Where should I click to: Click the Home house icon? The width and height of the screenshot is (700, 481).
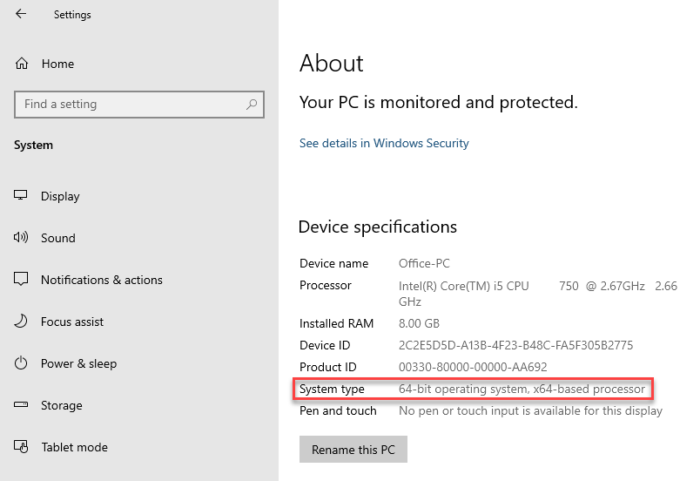click(21, 64)
